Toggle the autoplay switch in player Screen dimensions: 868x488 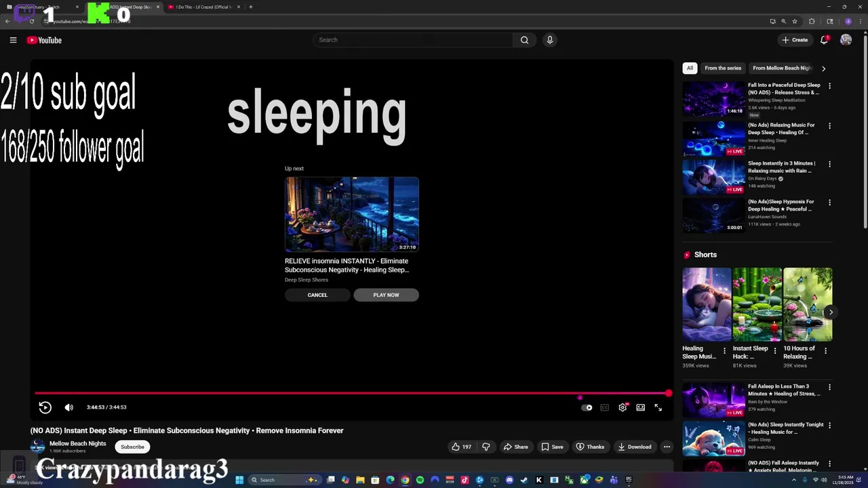[x=587, y=407]
